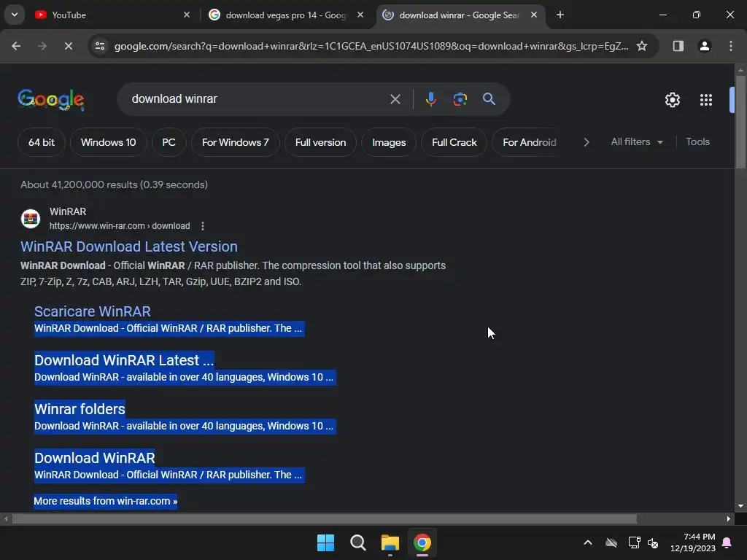Viewport: 747px width, 560px height.
Task: Apply the For Windows 7 chip
Action: (236, 142)
